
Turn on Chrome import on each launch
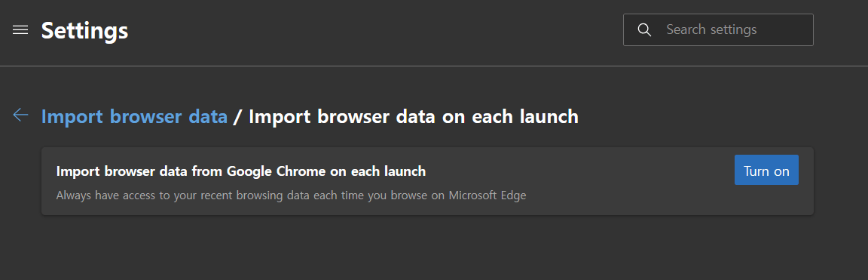click(766, 170)
